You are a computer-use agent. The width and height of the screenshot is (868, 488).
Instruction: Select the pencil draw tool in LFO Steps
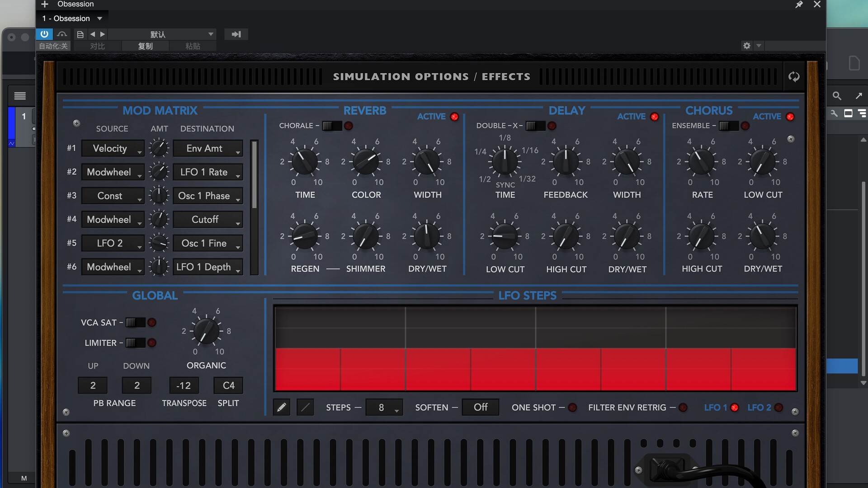(281, 408)
